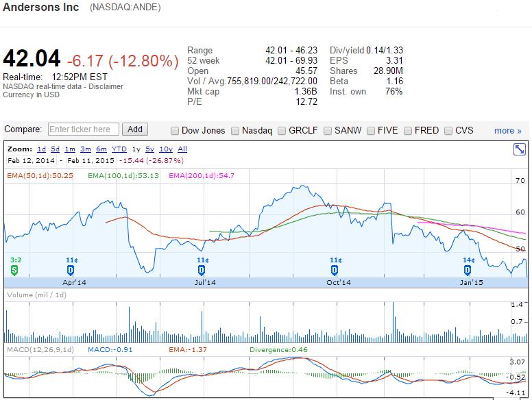Screen dimensions: 532x400
Task: Click the 52 week range value 42.01 - 69.93
Action: tap(291, 61)
